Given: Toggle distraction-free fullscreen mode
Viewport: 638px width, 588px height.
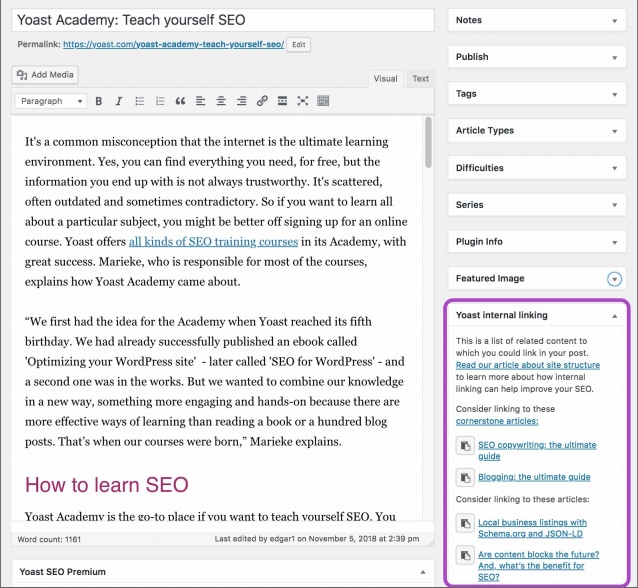Looking at the screenshot, I should point(302,101).
